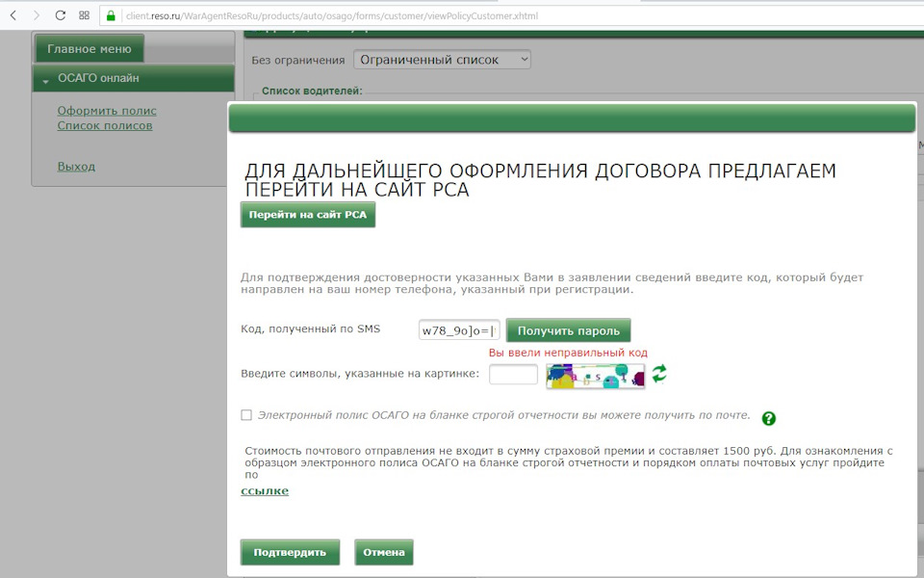Open the green question mark help icon
Image resolution: width=924 pixels, height=578 pixels.
tap(768, 418)
